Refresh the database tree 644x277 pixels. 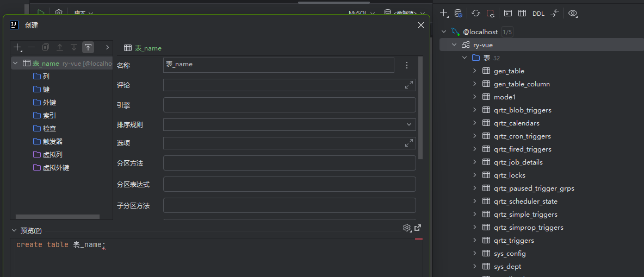(476, 14)
